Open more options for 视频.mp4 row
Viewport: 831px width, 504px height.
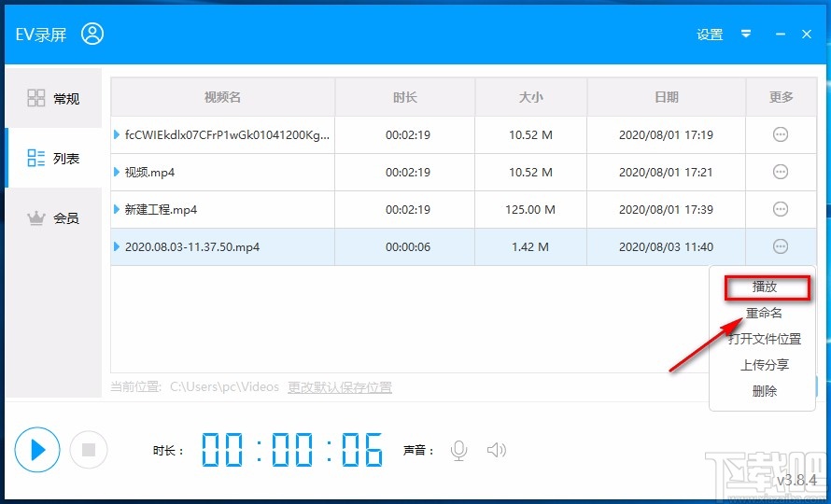(781, 172)
